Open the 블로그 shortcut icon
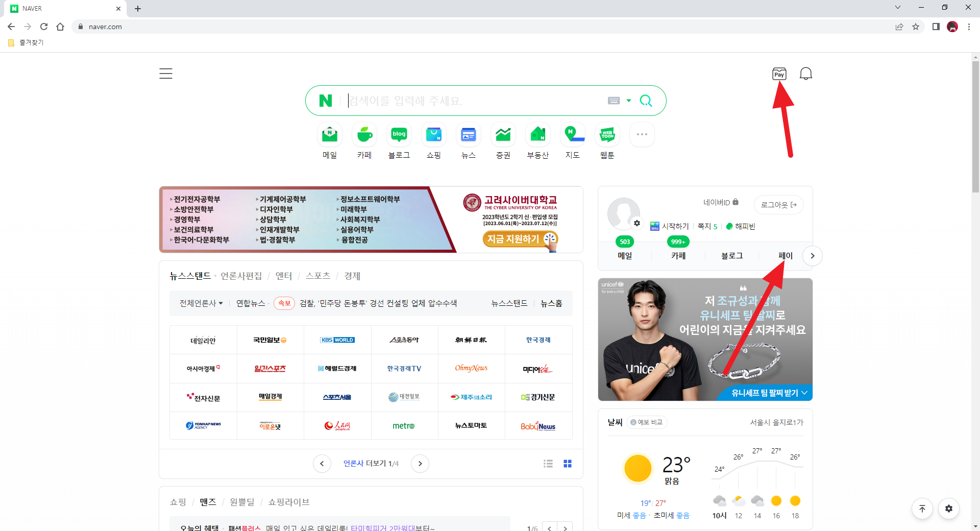Screen dimensions: 980x531 [x=399, y=135]
